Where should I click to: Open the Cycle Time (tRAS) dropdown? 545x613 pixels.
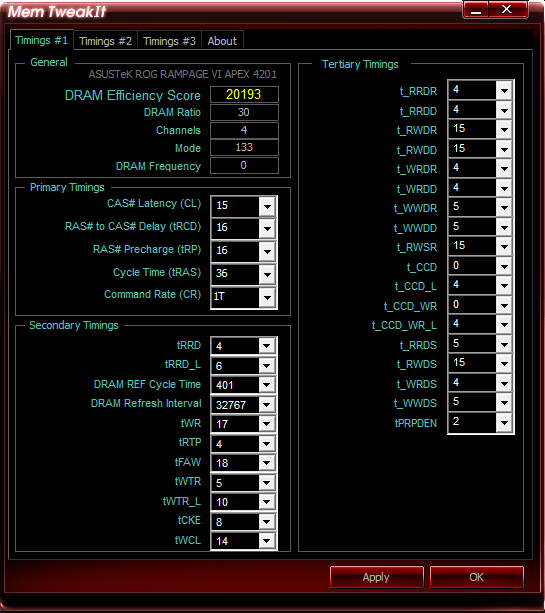tap(267, 274)
